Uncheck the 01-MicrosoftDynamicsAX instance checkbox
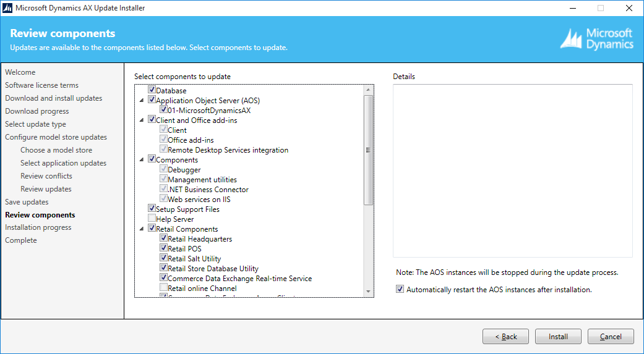 point(163,109)
